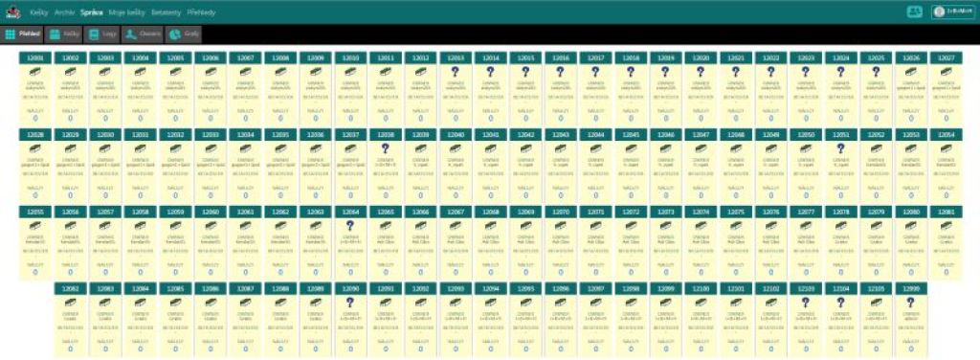The height and width of the screenshot is (360, 980).
Task: Open card header 12067
Action: pyautogui.click(x=456, y=212)
